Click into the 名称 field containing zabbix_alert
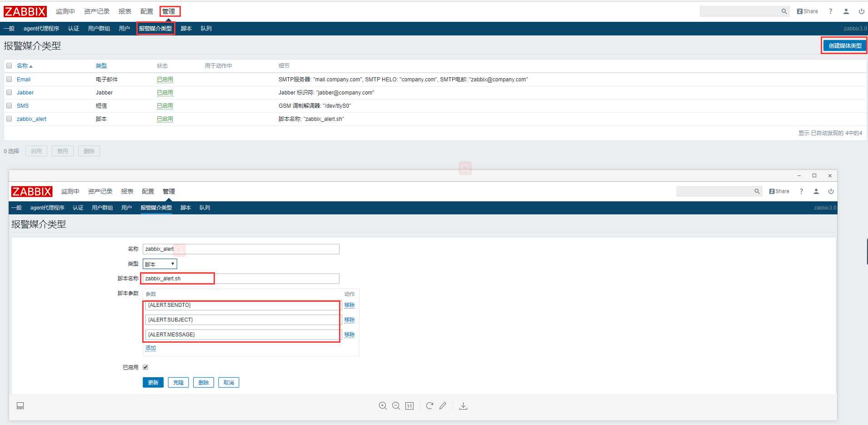The height and width of the screenshot is (425, 868). [x=241, y=249]
